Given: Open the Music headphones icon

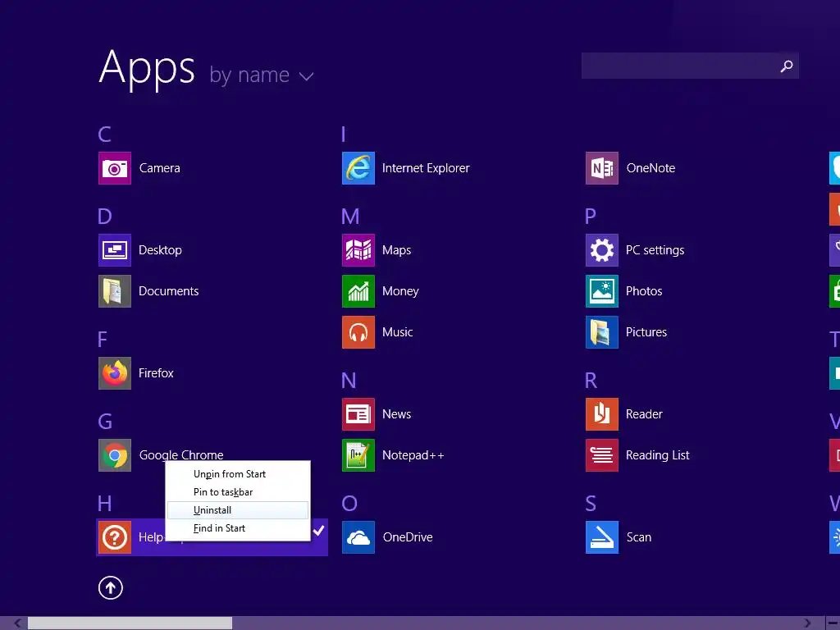Looking at the screenshot, I should (x=358, y=332).
